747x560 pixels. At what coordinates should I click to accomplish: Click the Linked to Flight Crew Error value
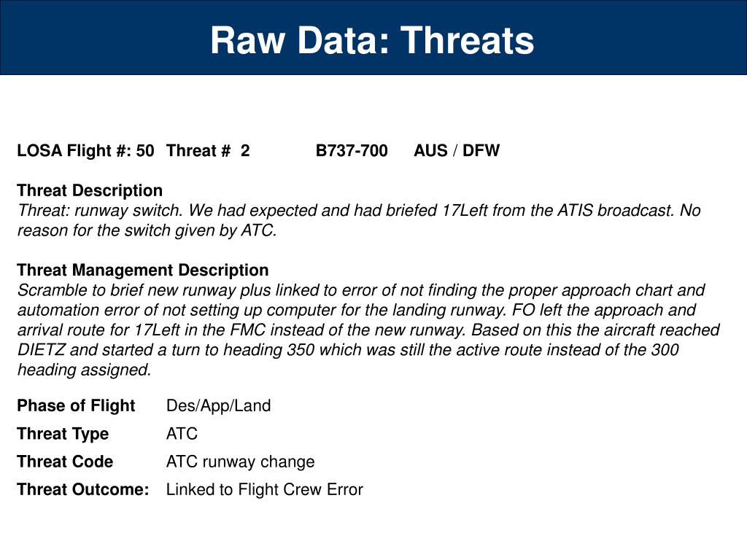coord(265,489)
